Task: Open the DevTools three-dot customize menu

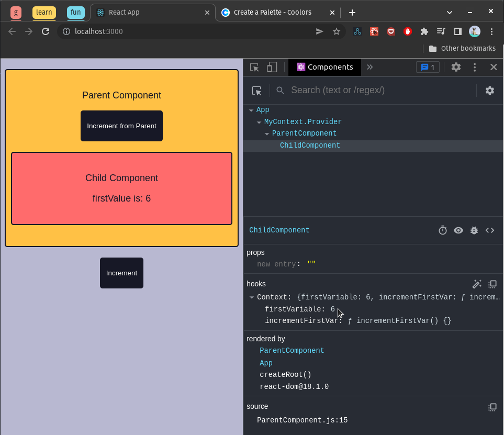Action: (475, 67)
